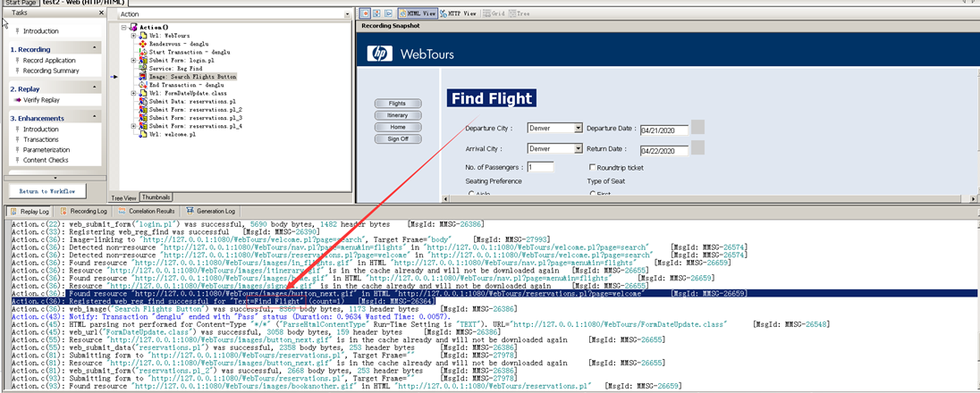Viewport: 980px width, 393px height.
Task: Click the first snapshot icon left of HTML View
Action: pos(365,13)
